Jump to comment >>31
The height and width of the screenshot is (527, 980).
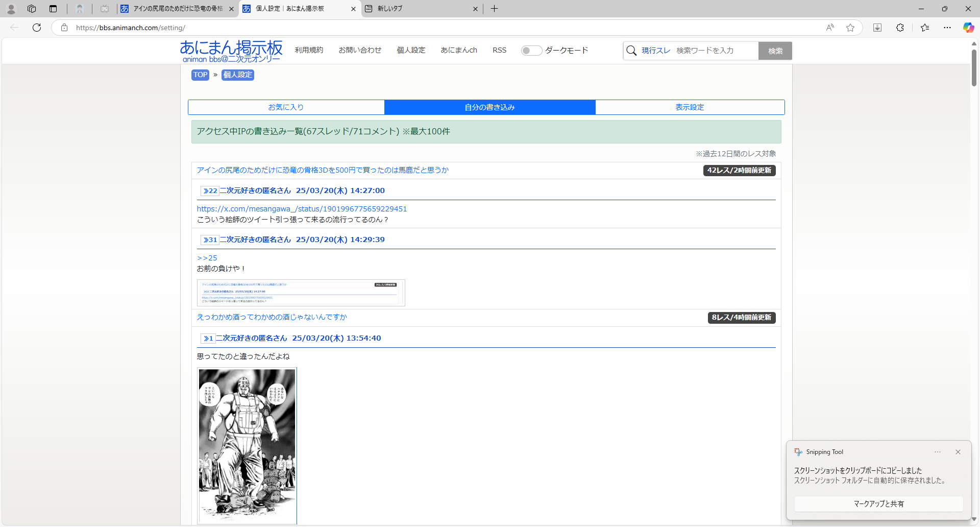tap(210, 240)
